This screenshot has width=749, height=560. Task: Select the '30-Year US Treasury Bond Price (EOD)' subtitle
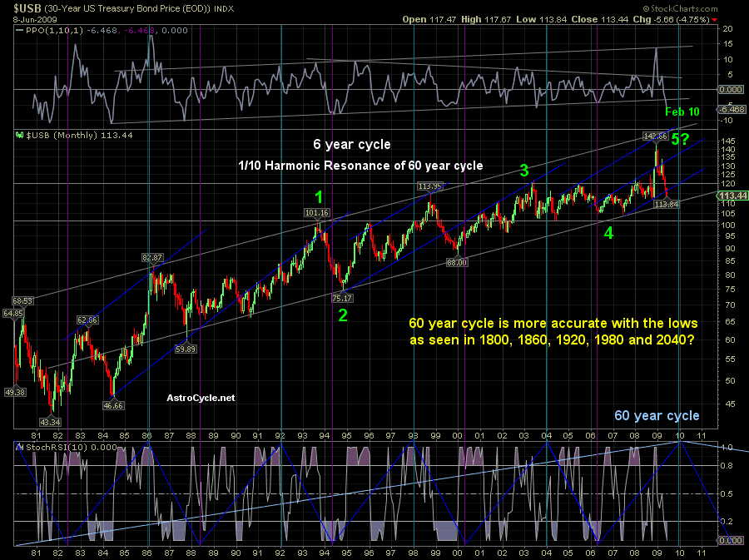126,8
